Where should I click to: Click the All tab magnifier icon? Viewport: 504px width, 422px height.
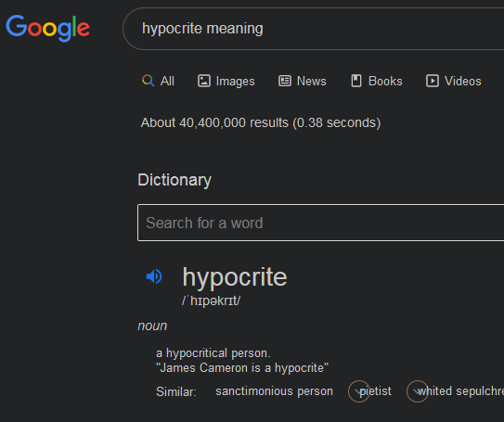click(149, 81)
